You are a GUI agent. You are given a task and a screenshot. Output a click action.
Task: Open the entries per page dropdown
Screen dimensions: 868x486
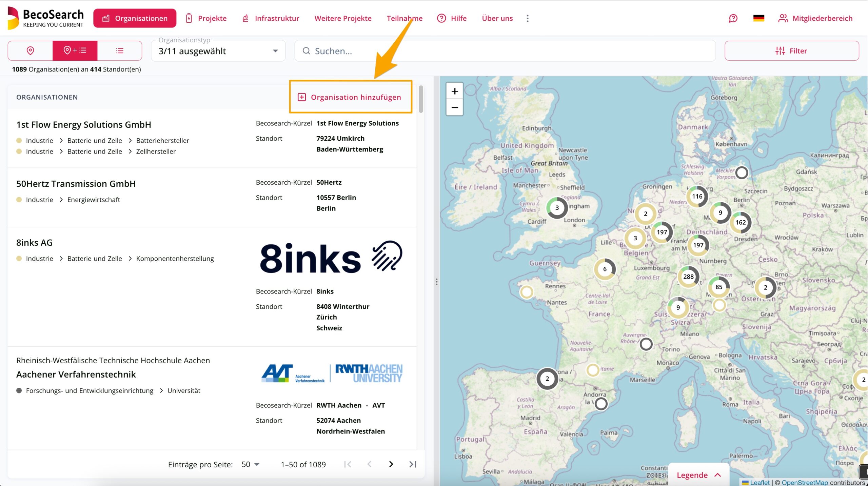pyautogui.click(x=250, y=464)
